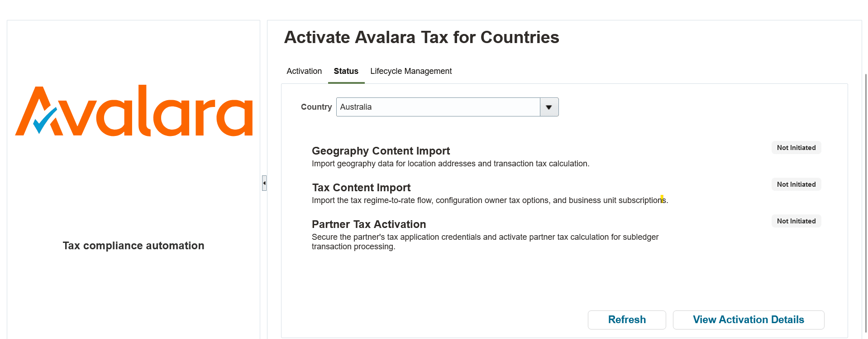The height and width of the screenshot is (339, 868).
Task: Click the Country field label
Action: [316, 107]
